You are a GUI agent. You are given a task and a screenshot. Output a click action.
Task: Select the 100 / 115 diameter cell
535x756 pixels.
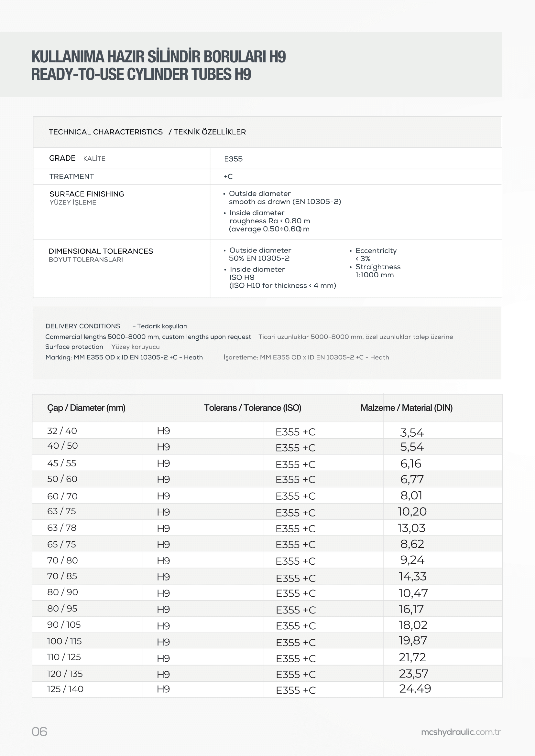tap(64, 641)
